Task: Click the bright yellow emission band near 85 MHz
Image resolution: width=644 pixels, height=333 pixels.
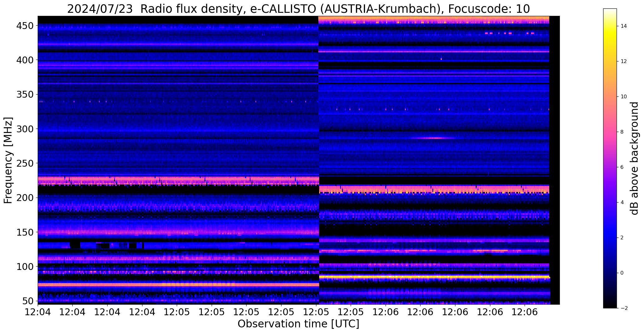Action: (x=434, y=277)
